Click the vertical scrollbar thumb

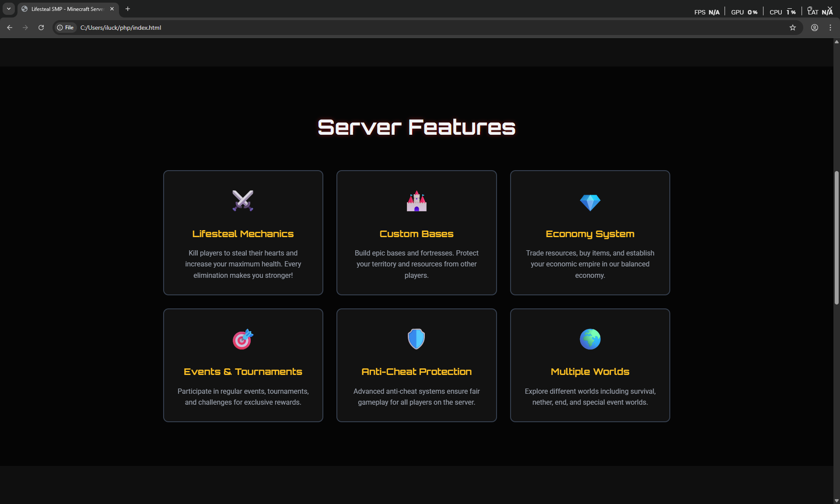coord(836,237)
